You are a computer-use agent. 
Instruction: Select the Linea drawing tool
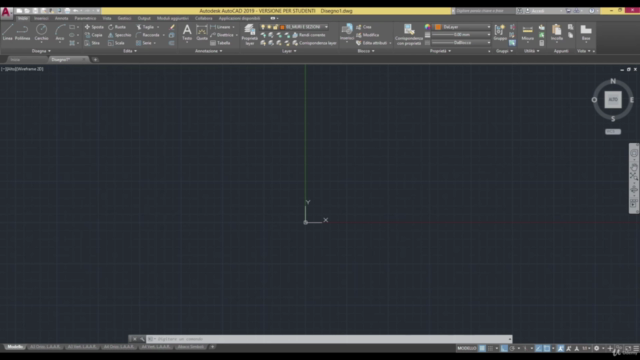tap(8, 32)
